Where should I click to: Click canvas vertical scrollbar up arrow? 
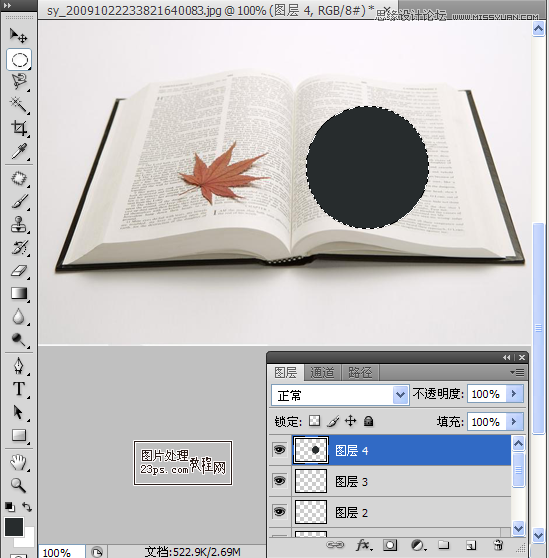538,29
